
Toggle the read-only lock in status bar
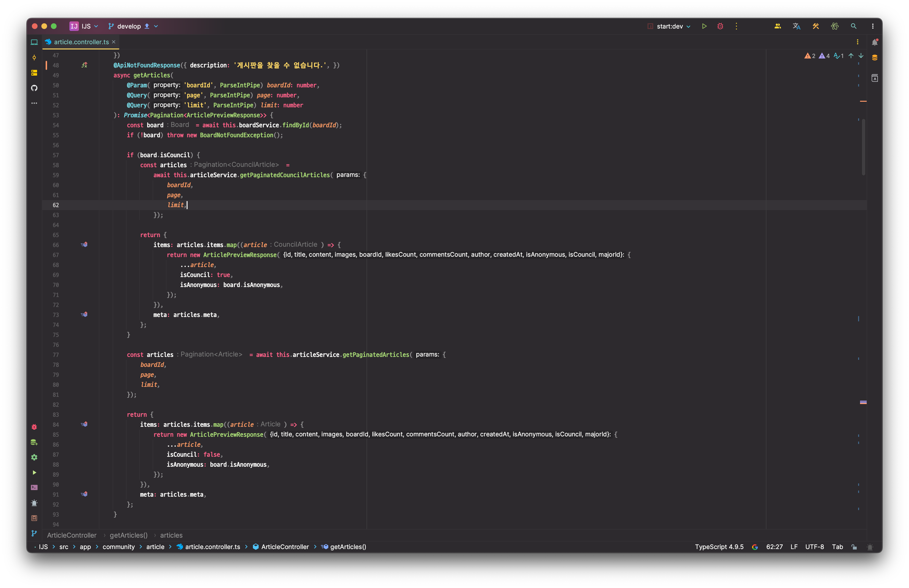[x=854, y=547]
